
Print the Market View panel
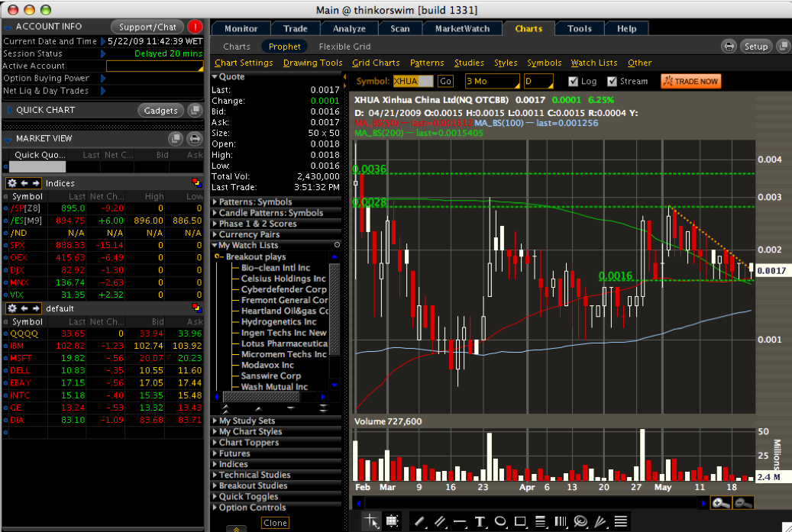[195, 138]
